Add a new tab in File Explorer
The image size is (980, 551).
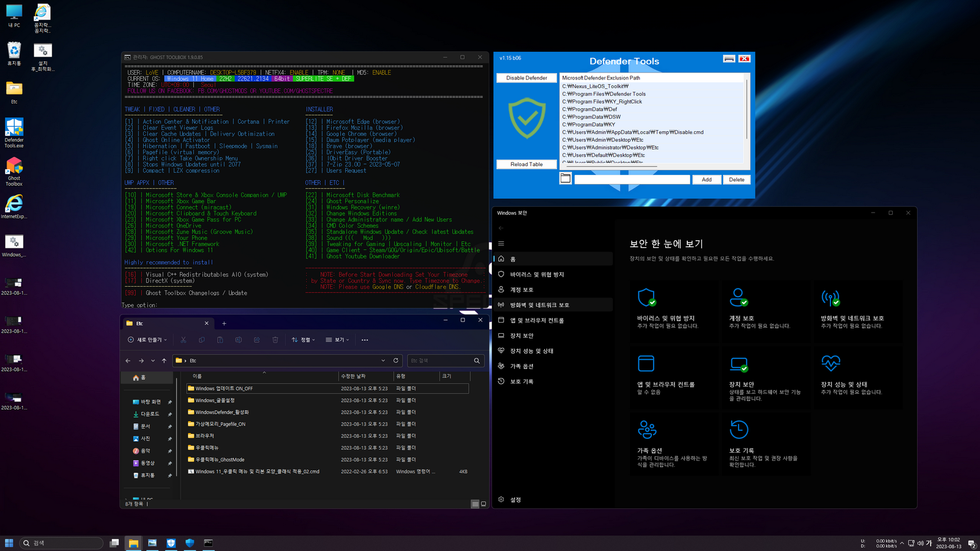[224, 323]
